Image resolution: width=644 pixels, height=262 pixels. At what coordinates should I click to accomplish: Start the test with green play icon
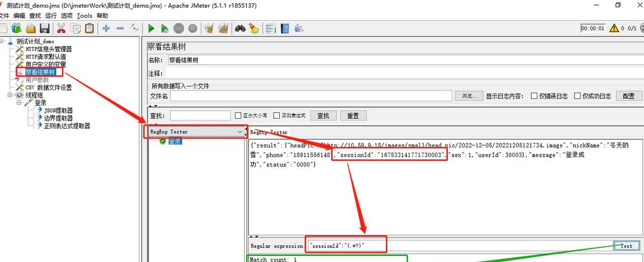click(151, 28)
